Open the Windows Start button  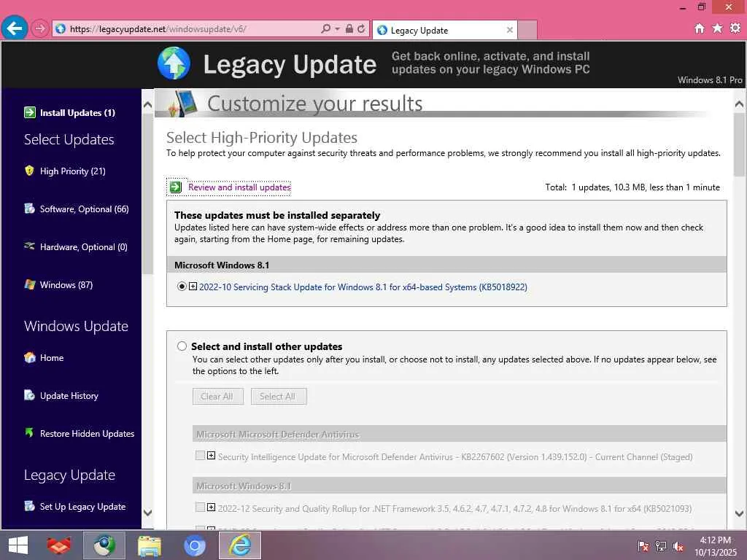click(x=18, y=545)
